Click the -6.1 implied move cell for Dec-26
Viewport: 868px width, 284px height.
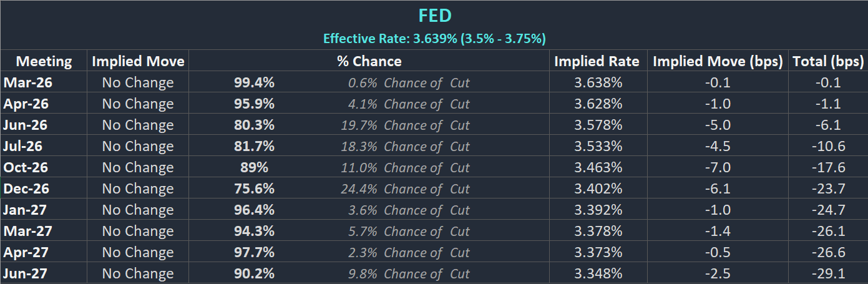pyautogui.click(x=718, y=189)
